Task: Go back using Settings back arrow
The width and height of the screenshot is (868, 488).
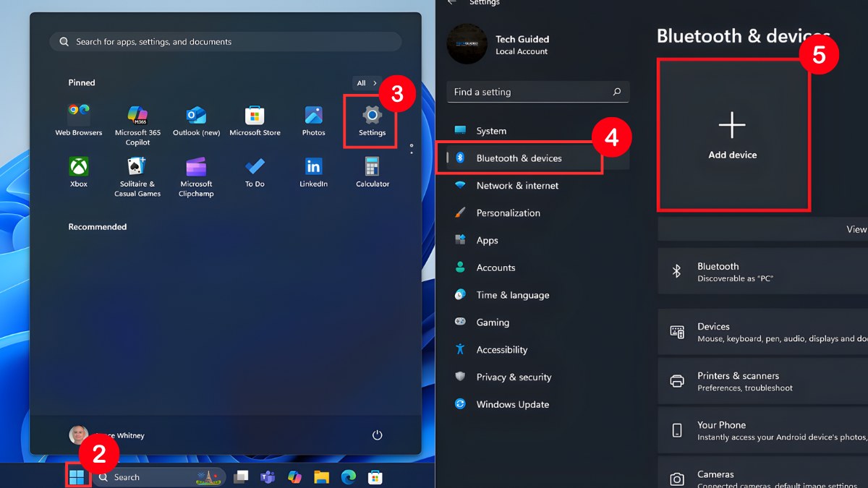Action: point(452,3)
